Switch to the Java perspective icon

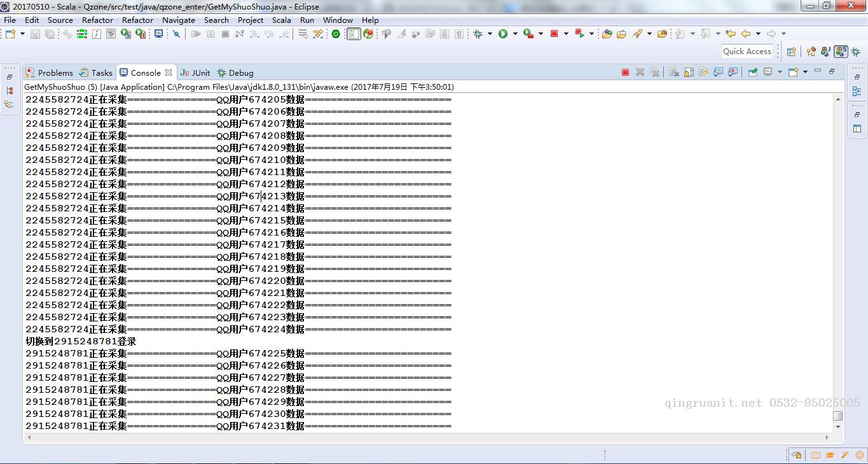coord(825,52)
